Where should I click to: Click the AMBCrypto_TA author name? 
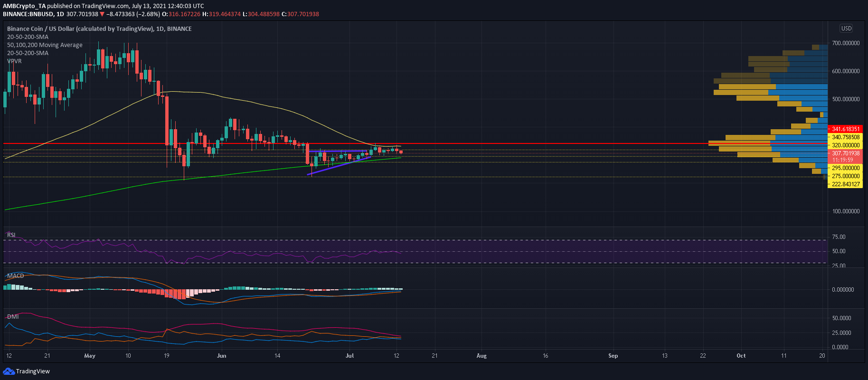(x=24, y=6)
